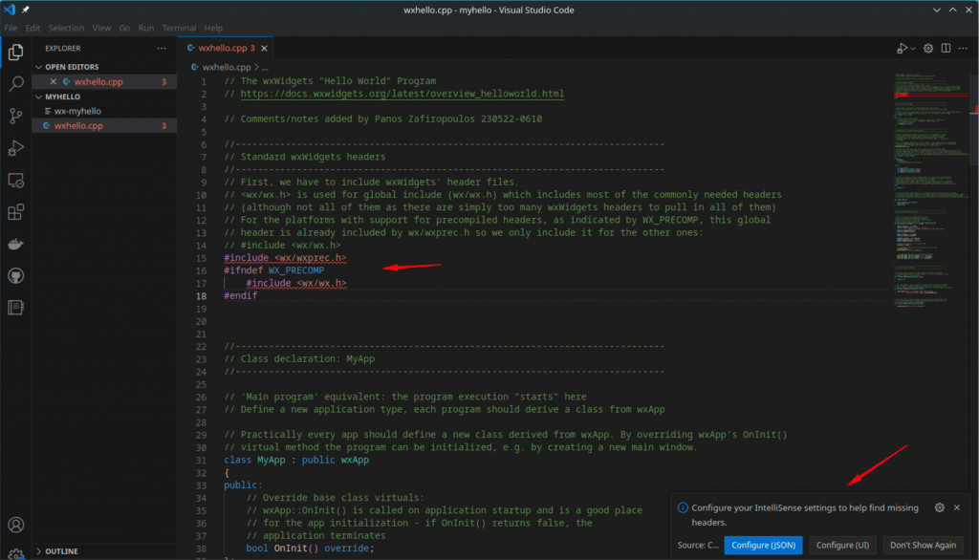Click Configure (JSON) button
Viewport: 979px width, 560px height.
pyautogui.click(x=763, y=545)
